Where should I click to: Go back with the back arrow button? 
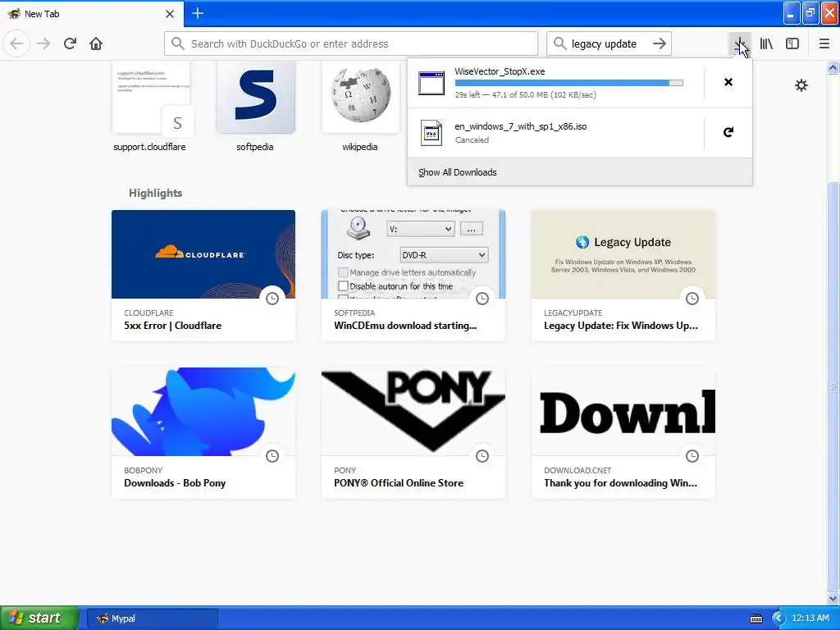point(16,43)
